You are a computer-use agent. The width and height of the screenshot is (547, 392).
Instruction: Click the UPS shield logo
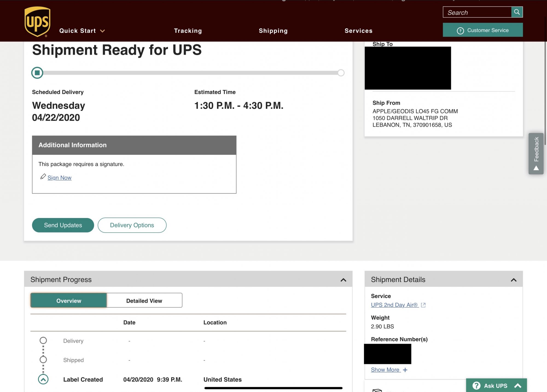[x=37, y=22]
